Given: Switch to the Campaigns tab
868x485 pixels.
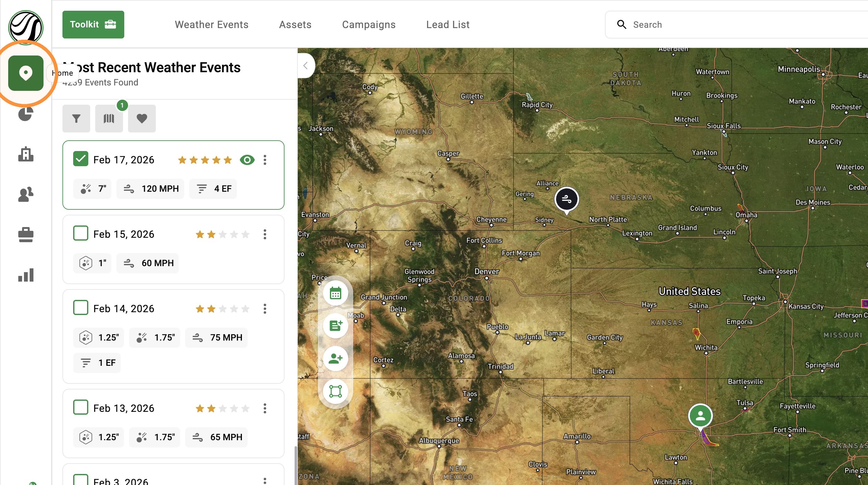Looking at the screenshot, I should (x=369, y=24).
